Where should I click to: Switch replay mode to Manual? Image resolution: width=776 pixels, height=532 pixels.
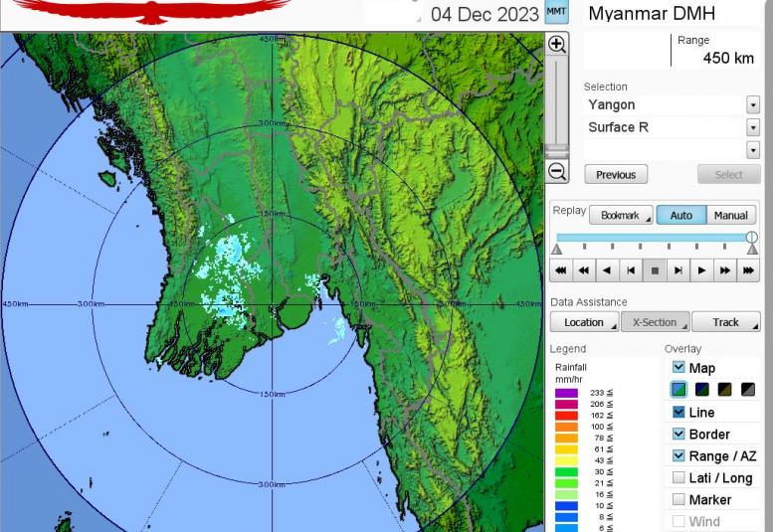730,216
